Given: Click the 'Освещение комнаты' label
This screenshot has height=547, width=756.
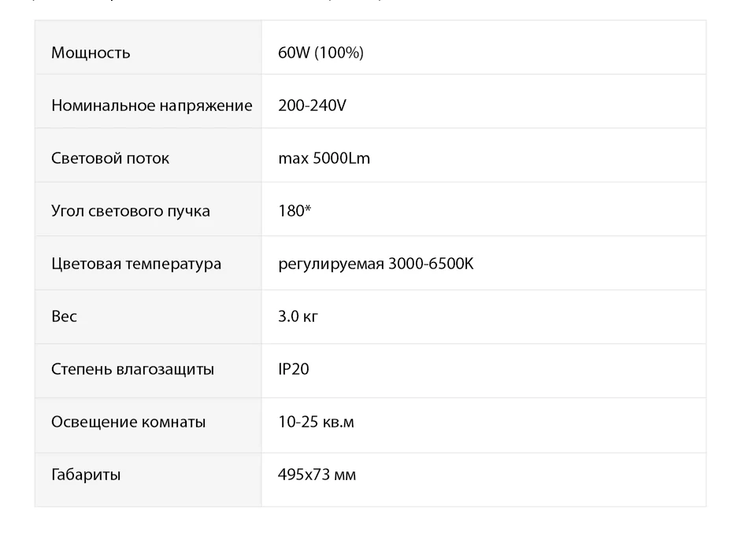Looking at the screenshot, I should coord(128,422).
